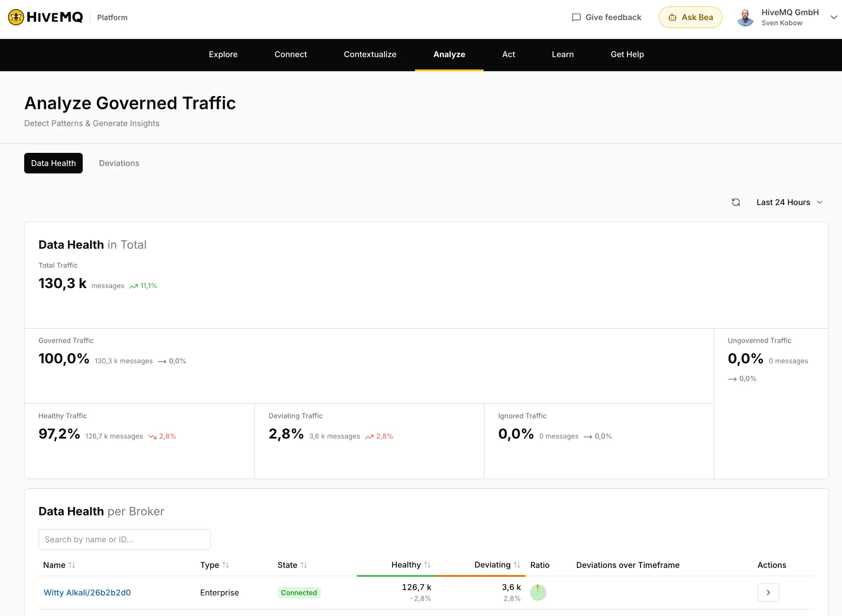842x616 pixels.
Task: Open details arrow for Witty Alkali row
Action: pyautogui.click(x=768, y=593)
